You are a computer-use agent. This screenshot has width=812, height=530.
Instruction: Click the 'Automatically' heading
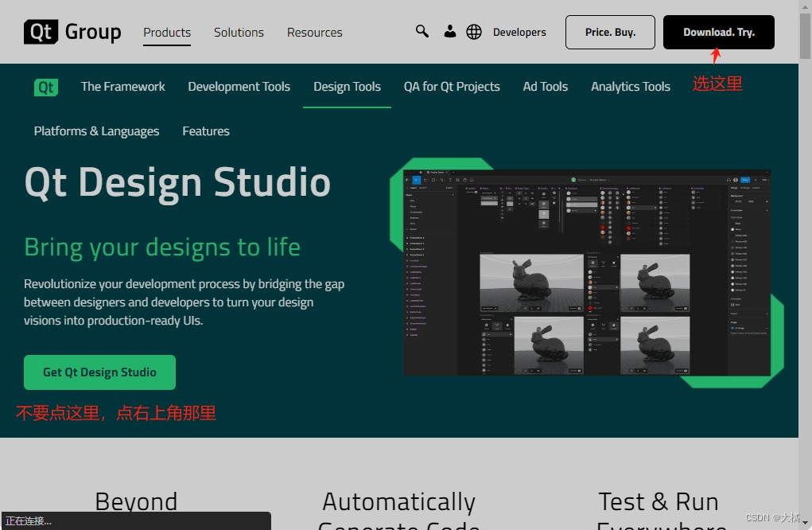(398, 501)
